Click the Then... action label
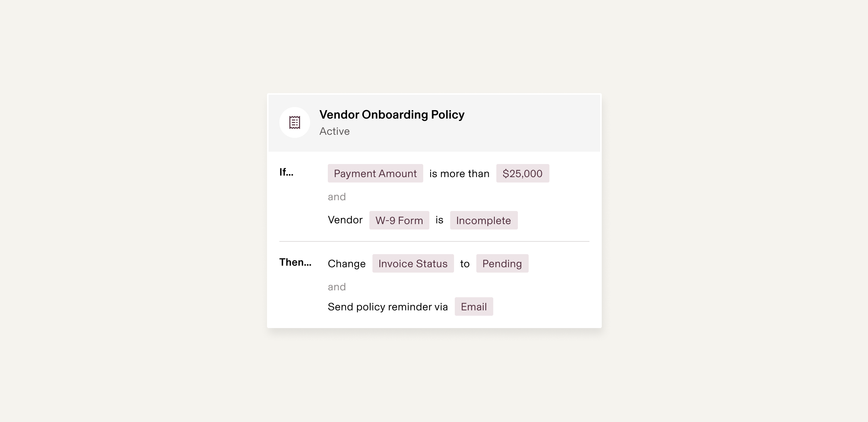Screen dimensions: 868x422 point(295,262)
